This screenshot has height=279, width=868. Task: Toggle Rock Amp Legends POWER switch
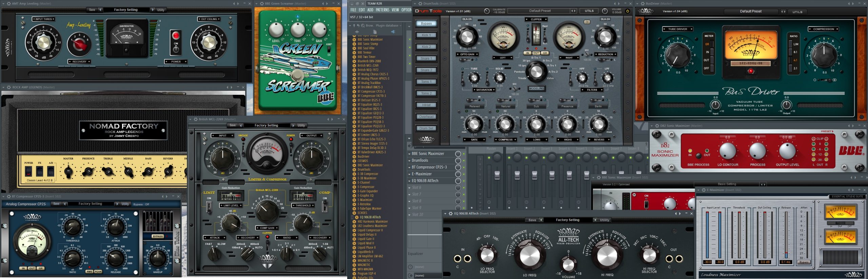(29, 171)
